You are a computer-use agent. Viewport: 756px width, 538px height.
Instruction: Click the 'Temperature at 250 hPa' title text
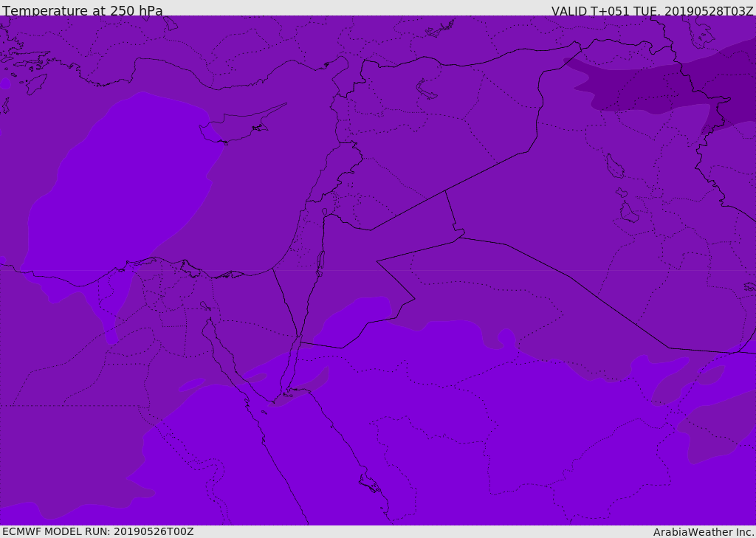(x=83, y=10)
